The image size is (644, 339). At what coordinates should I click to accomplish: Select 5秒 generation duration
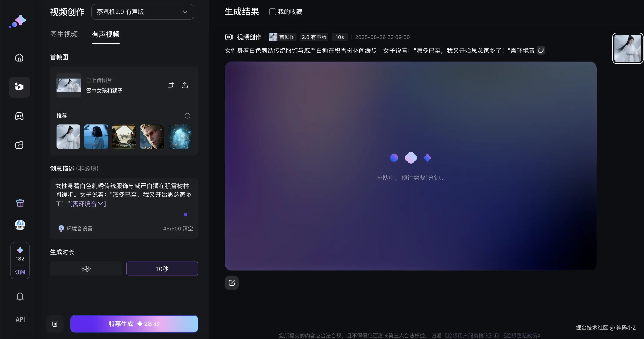coord(86,269)
